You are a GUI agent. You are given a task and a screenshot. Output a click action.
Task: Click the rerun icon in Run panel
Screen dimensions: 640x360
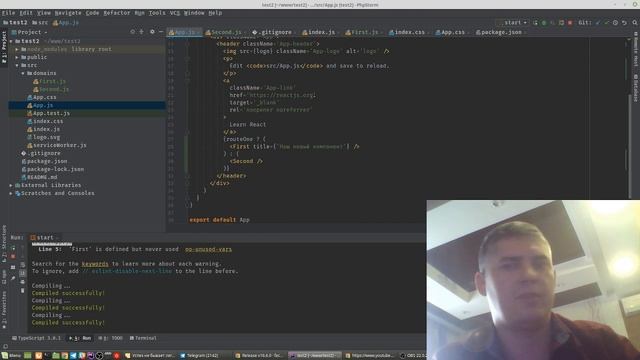[13, 248]
